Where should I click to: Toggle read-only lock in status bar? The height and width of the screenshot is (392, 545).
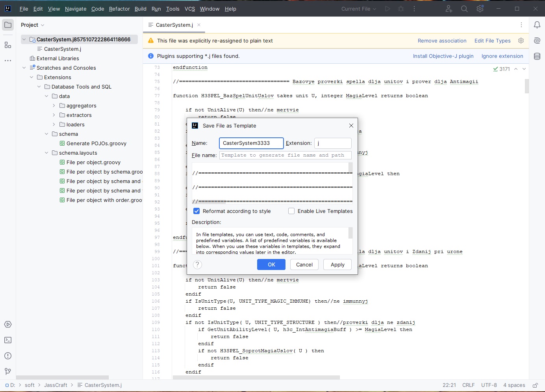pyautogui.click(x=535, y=385)
